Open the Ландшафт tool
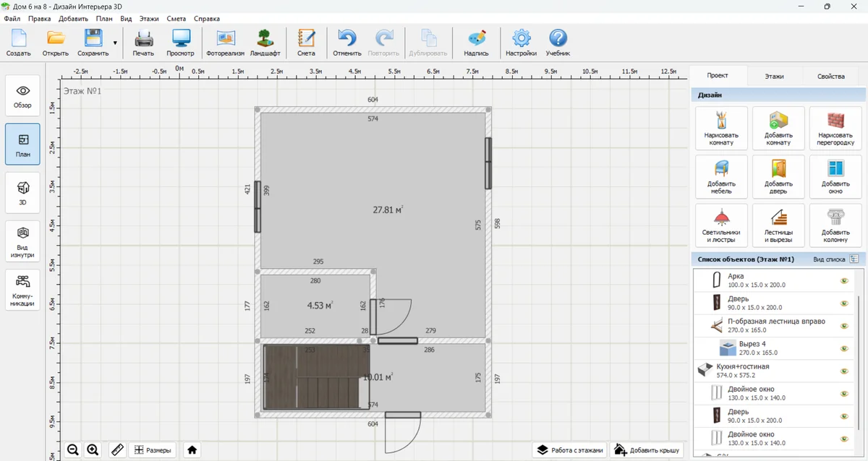Screen dimensions: 868x461 tap(265, 43)
